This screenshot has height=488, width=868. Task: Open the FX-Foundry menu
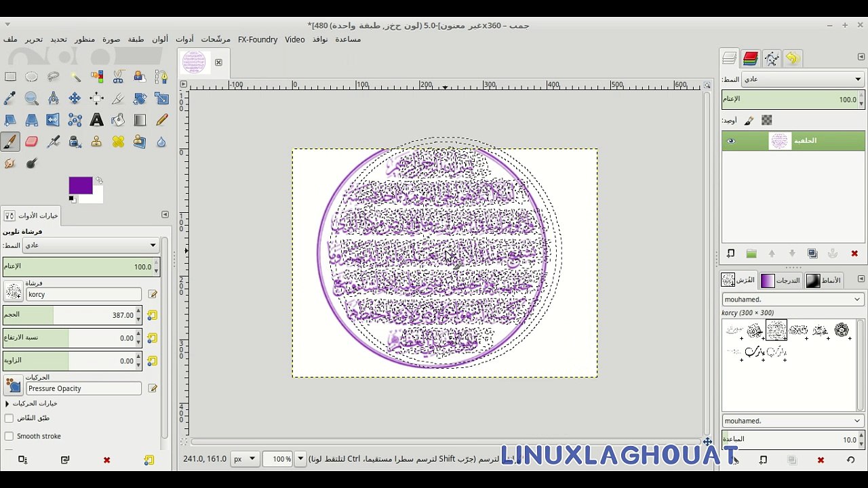(258, 39)
